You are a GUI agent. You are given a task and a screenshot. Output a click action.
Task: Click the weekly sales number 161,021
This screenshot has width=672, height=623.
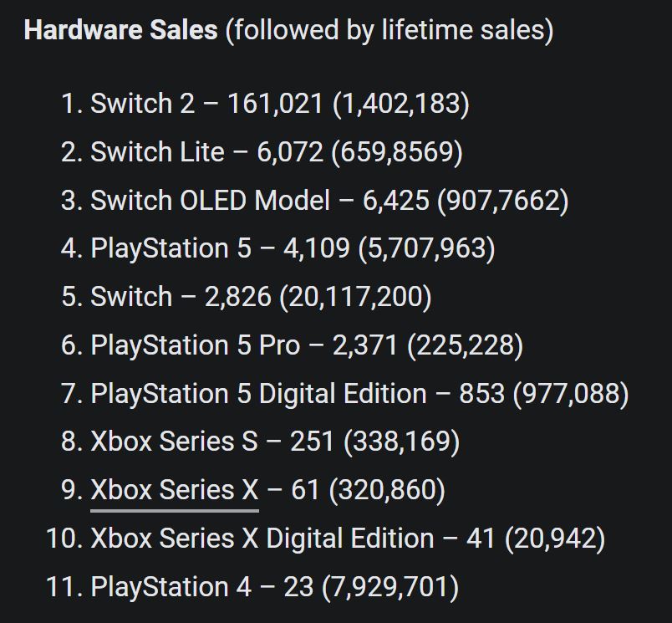[x=275, y=104]
